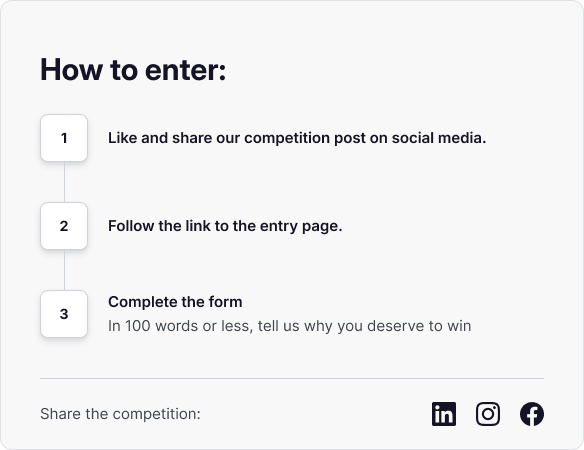Select the step 3 number box

pyautogui.click(x=64, y=314)
